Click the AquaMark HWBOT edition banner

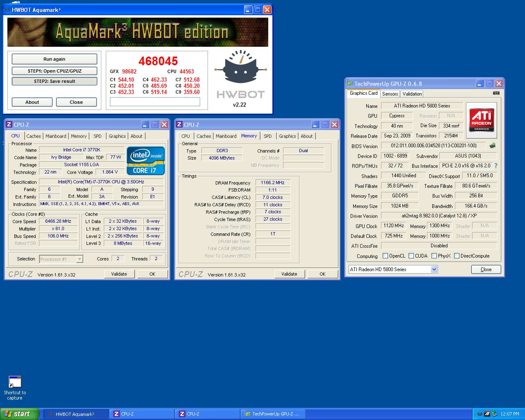pyautogui.click(x=138, y=32)
